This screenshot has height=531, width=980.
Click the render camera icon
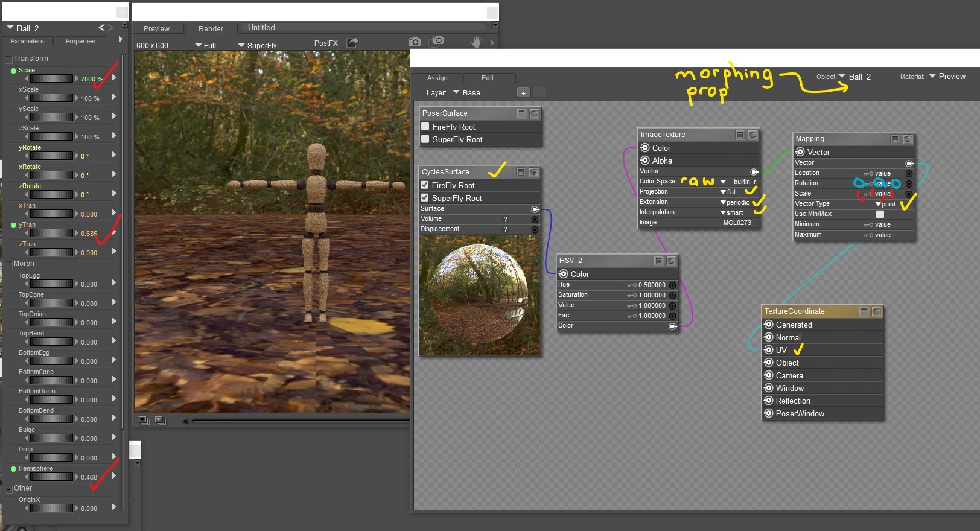pos(415,42)
